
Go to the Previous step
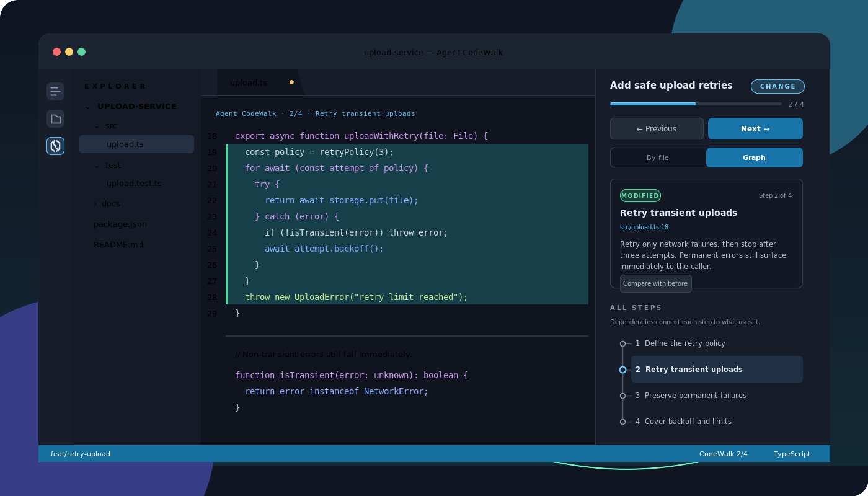click(x=657, y=129)
